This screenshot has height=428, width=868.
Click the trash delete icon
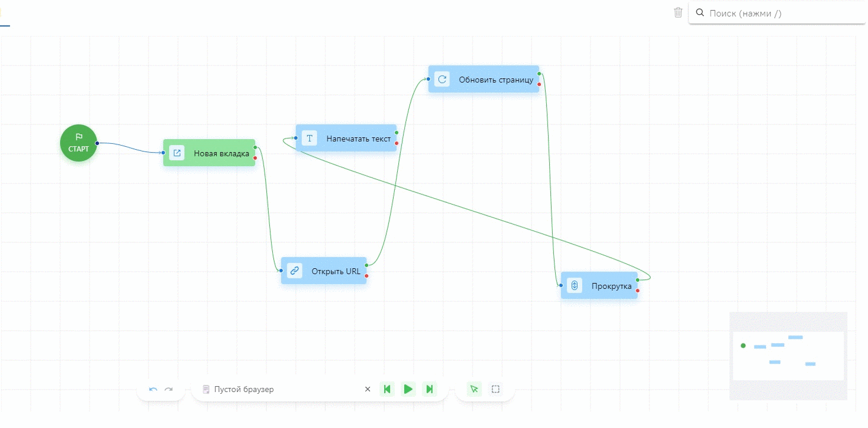pyautogui.click(x=678, y=12)
